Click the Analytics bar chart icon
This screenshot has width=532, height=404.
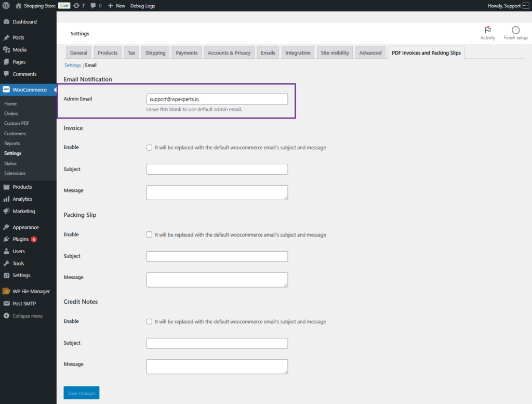[6, 199]
